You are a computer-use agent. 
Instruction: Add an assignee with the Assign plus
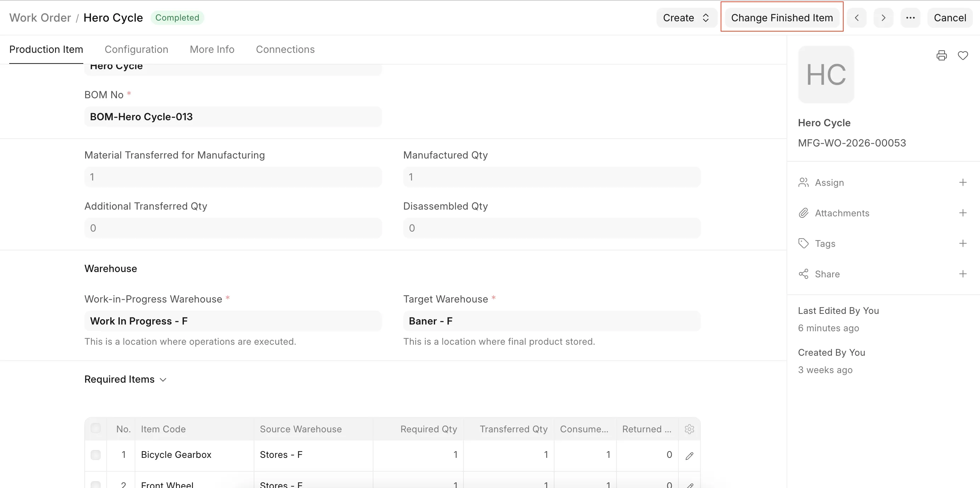[x=963, y=183]
